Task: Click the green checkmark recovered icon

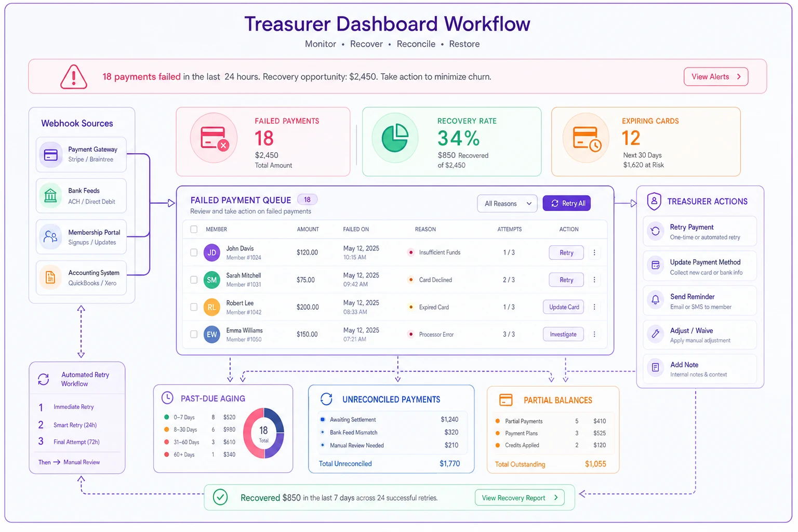Action: coord(220,497)
